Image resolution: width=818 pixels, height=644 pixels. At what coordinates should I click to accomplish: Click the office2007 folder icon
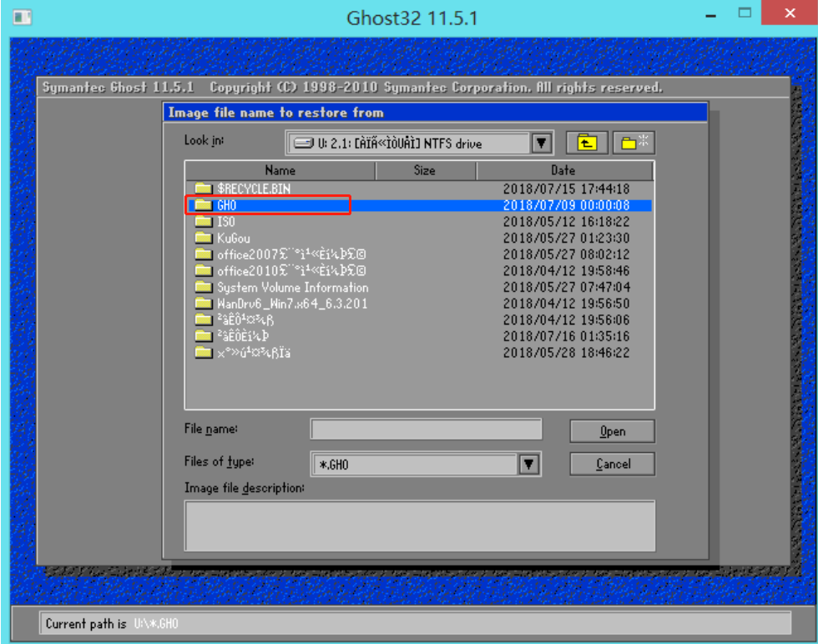pyautogui.click(x=203, y=254)
